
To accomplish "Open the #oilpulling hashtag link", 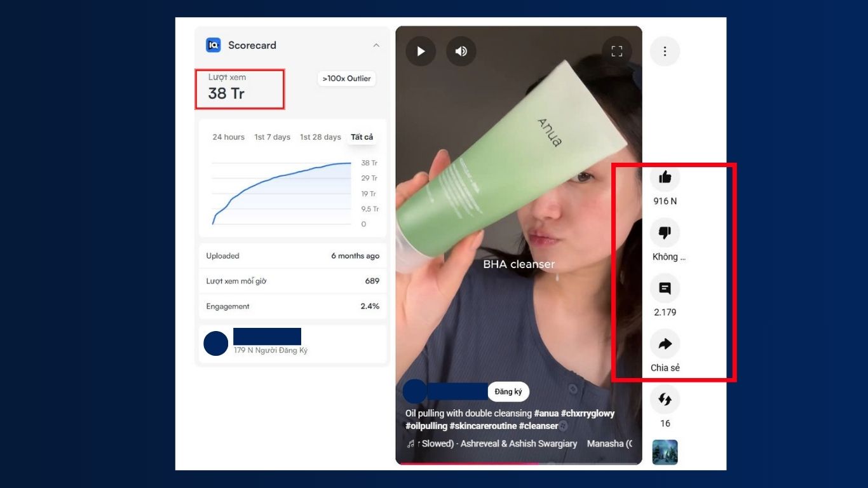I will 426,426.
